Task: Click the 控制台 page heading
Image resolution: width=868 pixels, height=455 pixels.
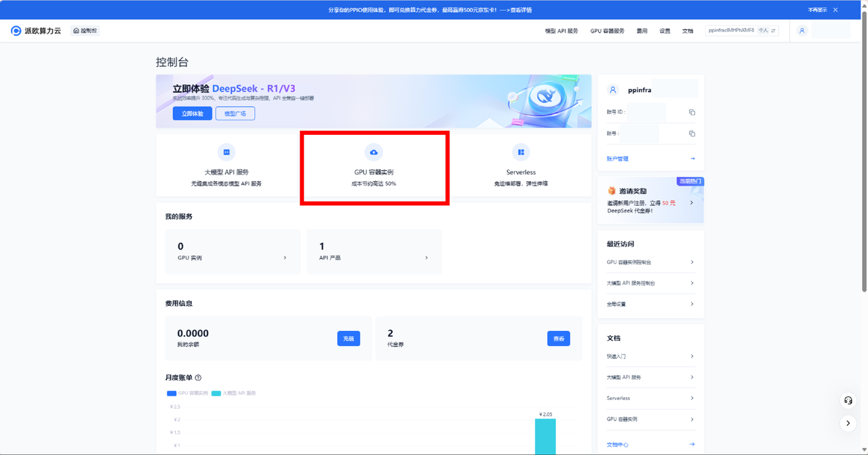Action: coord(172,62)
